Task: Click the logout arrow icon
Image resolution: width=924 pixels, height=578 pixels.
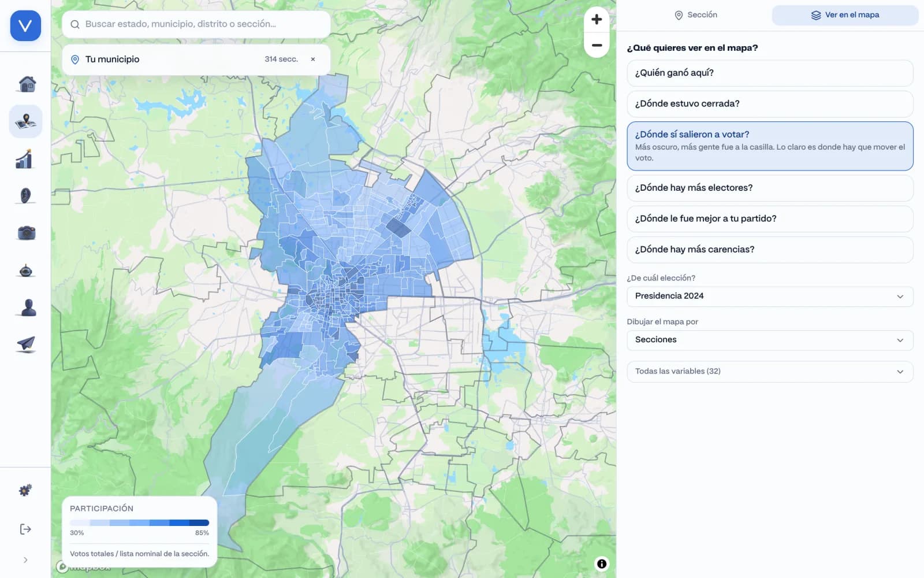Action: [x=25, y=529]
